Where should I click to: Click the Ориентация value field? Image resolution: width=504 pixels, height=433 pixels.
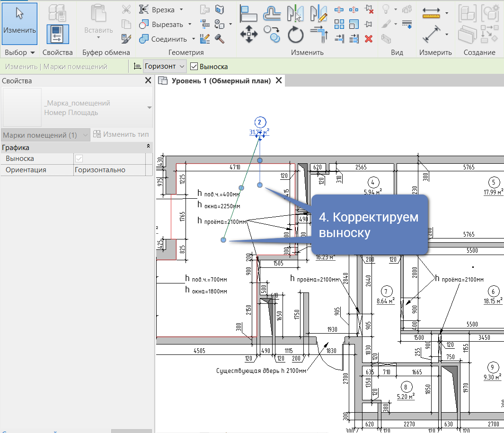click(x=113, y=170)
